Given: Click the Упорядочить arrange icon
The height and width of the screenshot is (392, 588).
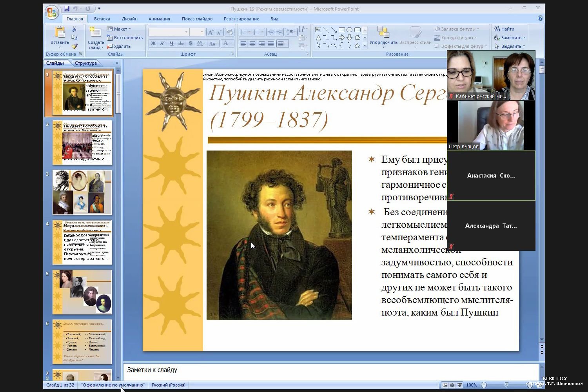Looking at the screenshot, I should click(x=383, y=32).
